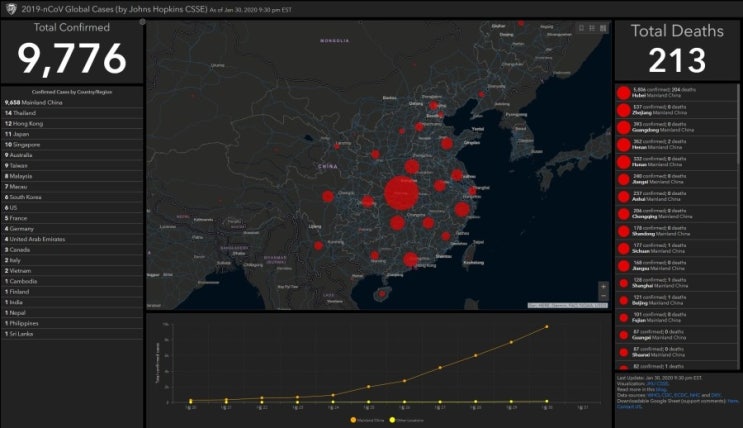Zoom out on the map with minus

coord(603,296)
